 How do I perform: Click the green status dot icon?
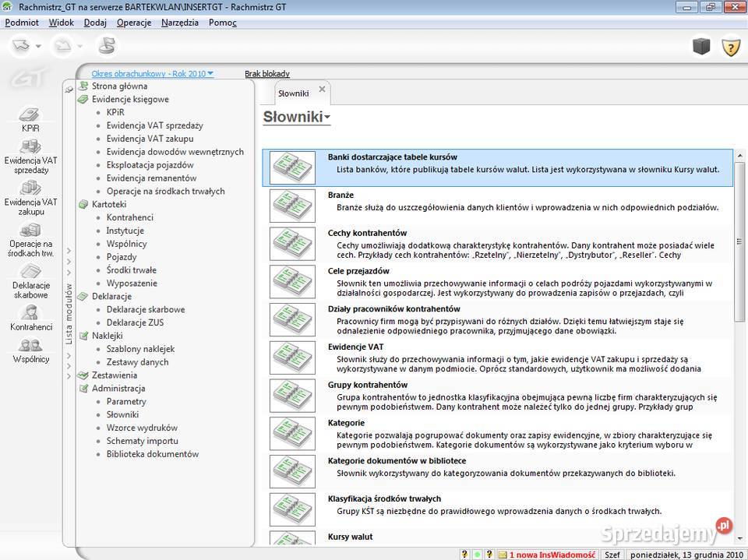pyautogui.click(x=477, y=555)
